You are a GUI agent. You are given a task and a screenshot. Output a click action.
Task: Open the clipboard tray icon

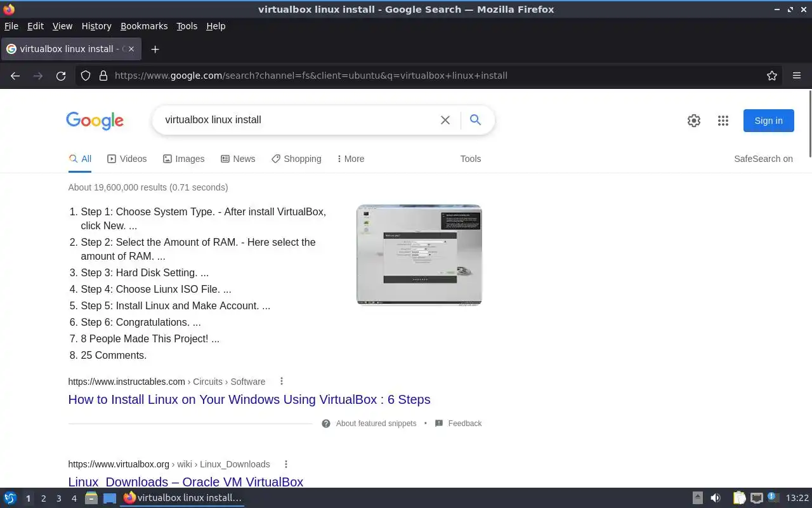coord(739,498)
